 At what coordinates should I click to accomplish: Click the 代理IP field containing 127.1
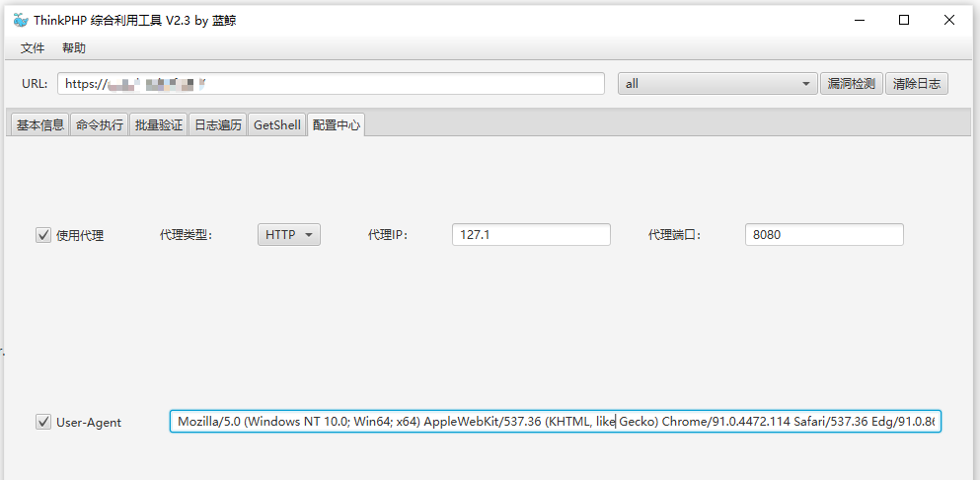tap(531, 235)
